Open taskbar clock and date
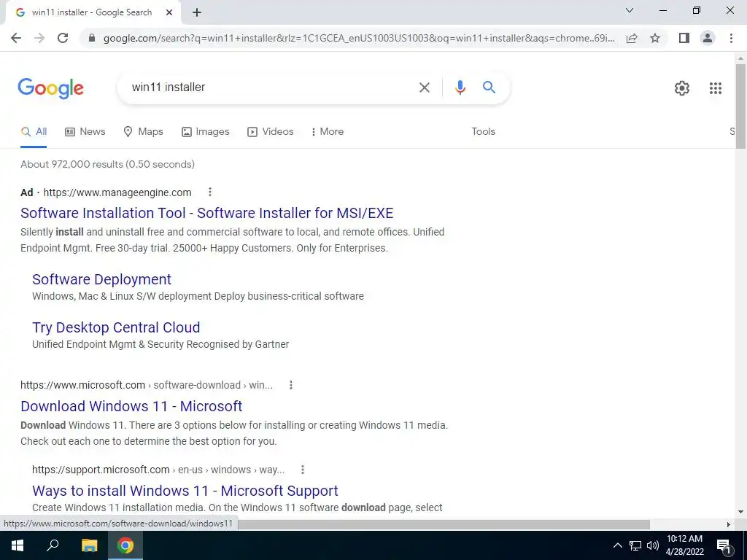Viewport: 747px width, 560px height. click(x=684, y=545)
